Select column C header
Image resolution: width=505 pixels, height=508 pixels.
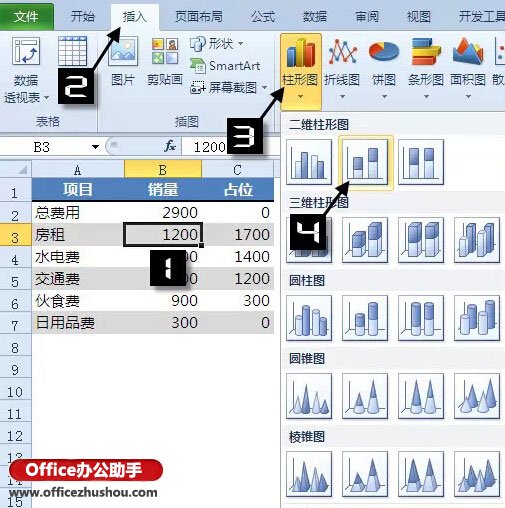point(238,169)
